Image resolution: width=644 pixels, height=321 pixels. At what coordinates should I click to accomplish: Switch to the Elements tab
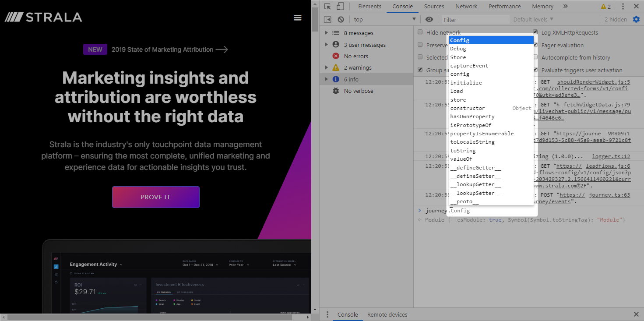(x=370, y=6)
